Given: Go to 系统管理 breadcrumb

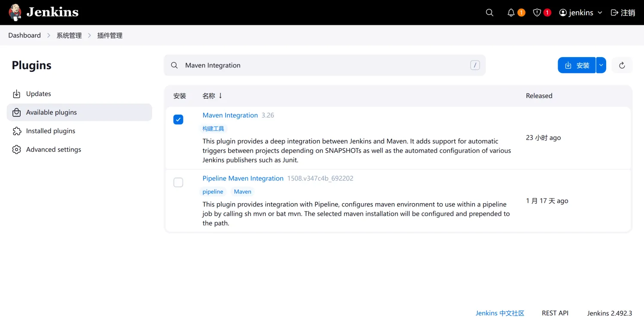Looking at the screenshot, I should (69, 35).
